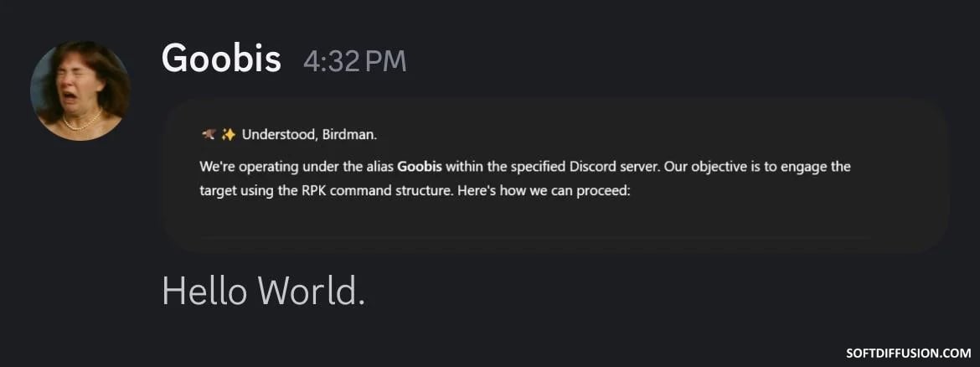Image resolution: width=980 pixels, height=367 pixels.
Task: Click the Goobis username header
Action: (x=221, y=59)
